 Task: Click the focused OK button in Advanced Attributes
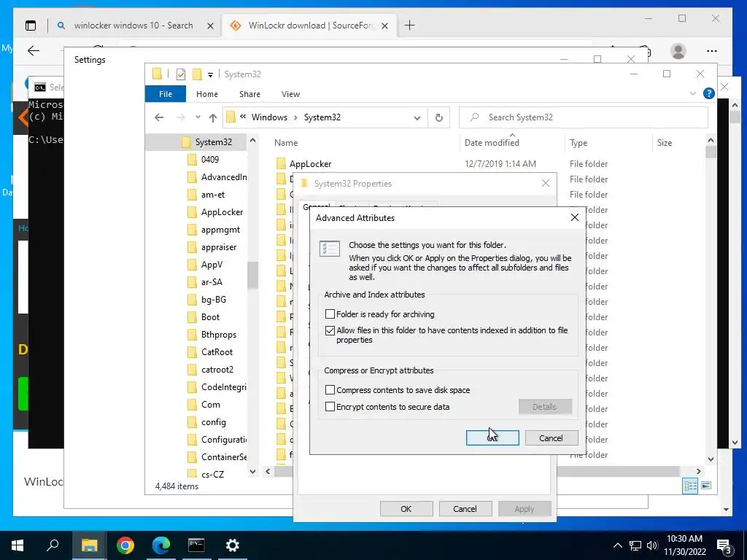tap(492, 438)
